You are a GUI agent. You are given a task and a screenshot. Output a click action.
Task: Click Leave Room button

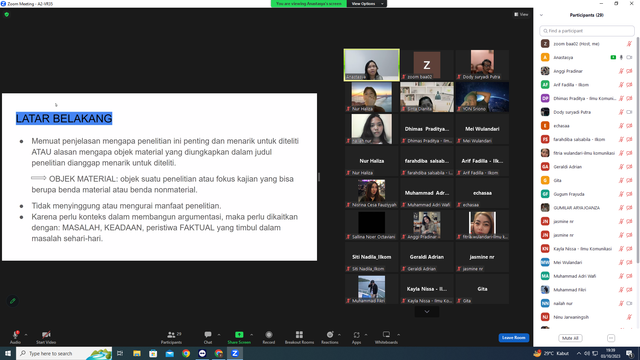click(513, 338)
